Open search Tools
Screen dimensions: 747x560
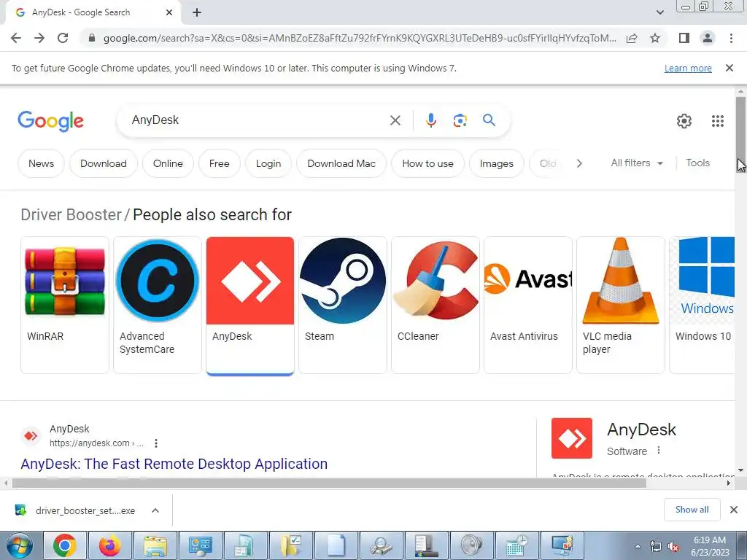tap(697, 163)
